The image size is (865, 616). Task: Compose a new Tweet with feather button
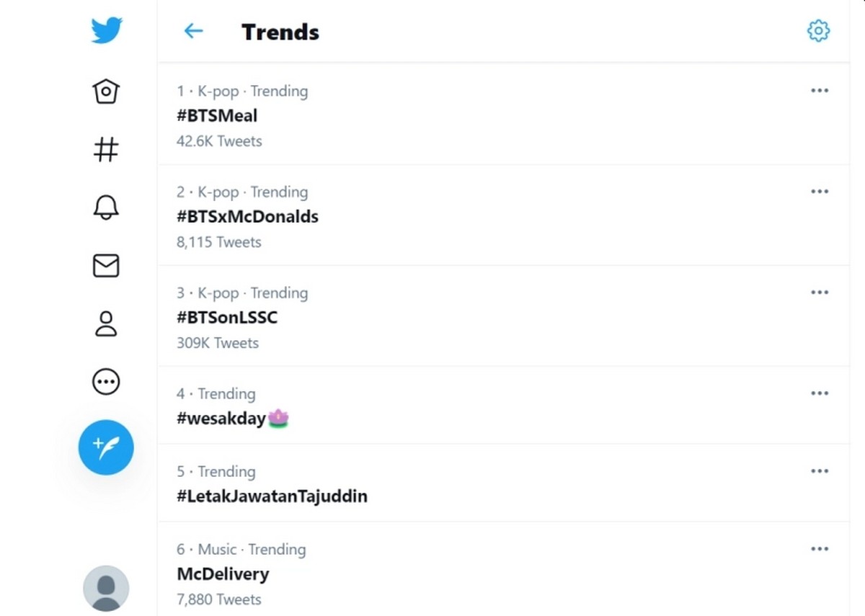(x=106, y=447)
